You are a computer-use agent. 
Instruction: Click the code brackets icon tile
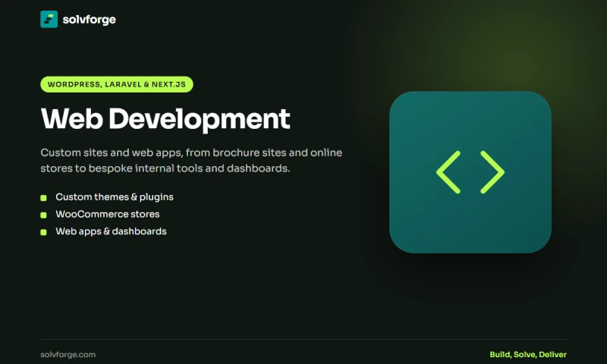pos(470,172)
